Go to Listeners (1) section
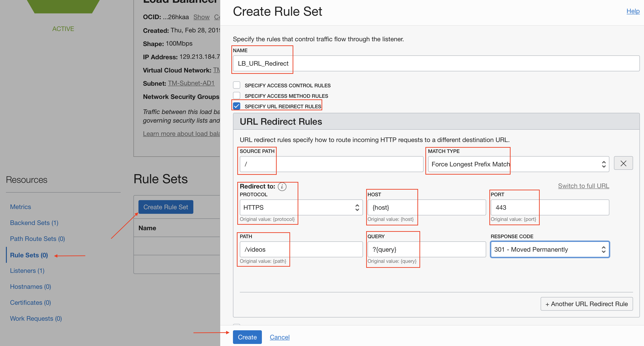Screen dimensions: 644x346 (x=27, y=271)
